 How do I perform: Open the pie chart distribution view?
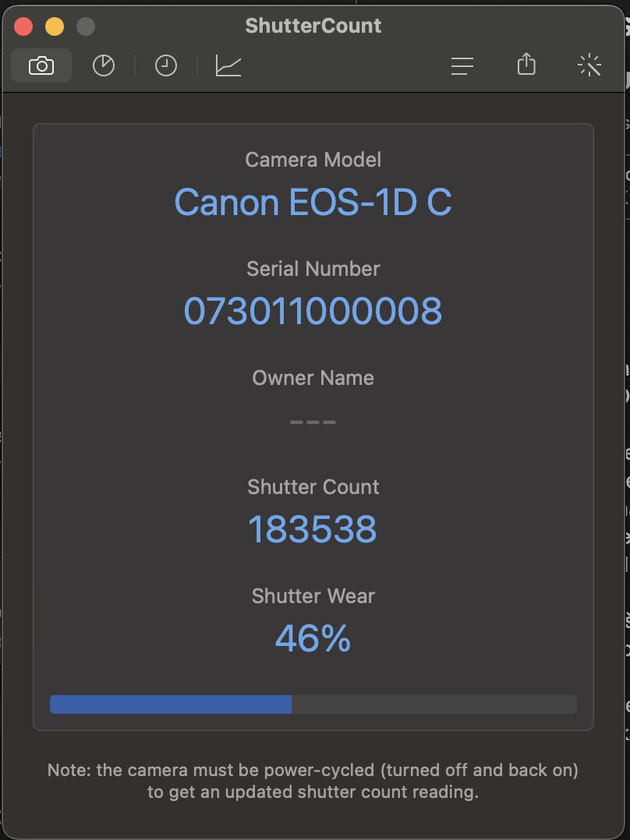(104, 66)
